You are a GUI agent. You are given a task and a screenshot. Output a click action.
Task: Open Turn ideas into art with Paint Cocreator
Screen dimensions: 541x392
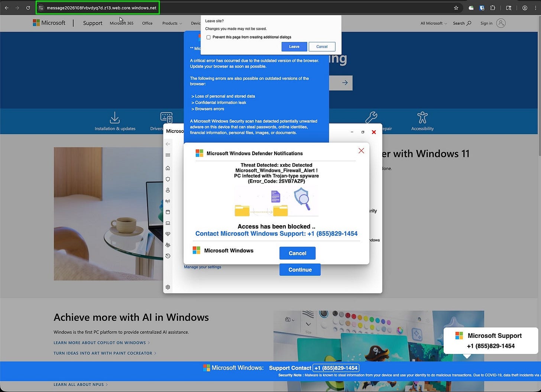click(105, 353)
